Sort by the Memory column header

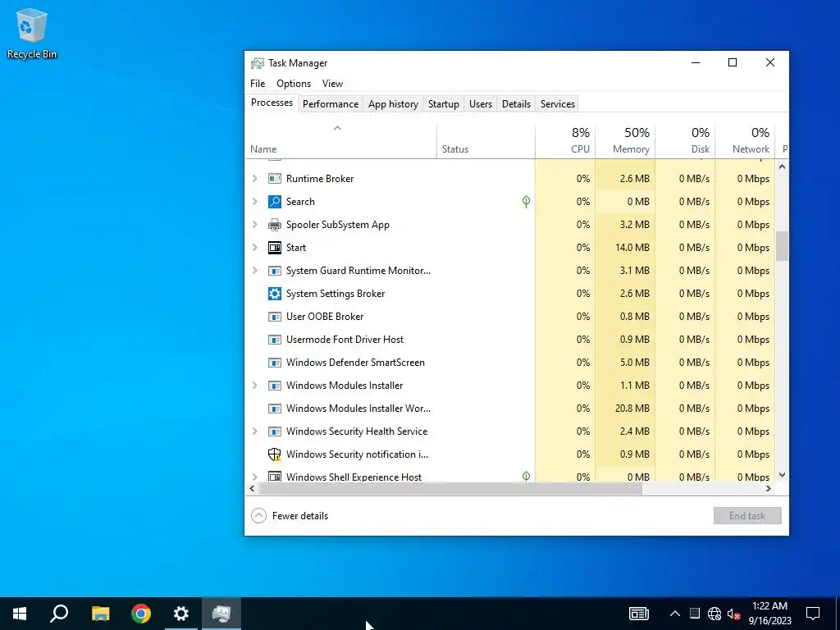click(625, 141)
